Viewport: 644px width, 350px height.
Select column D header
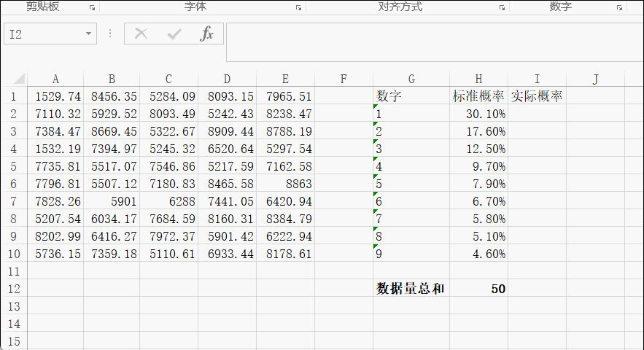227,79
